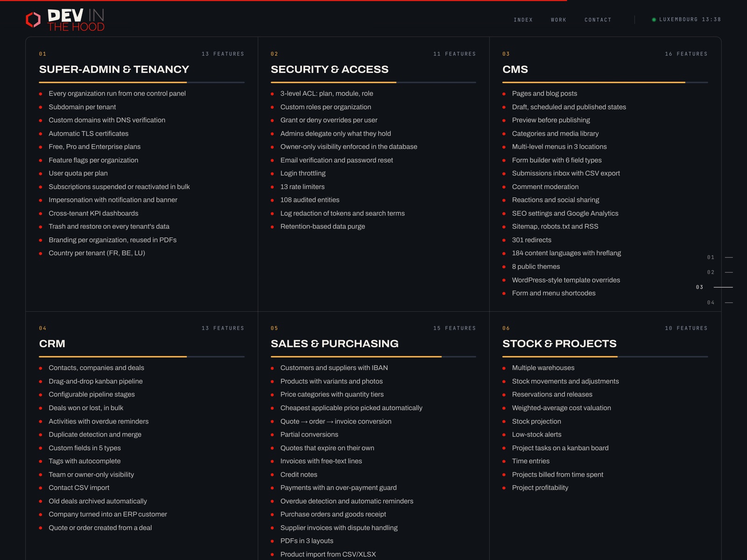
Task: Click the Luxembourg 13:38 clock text
Action: pos(690,20)
